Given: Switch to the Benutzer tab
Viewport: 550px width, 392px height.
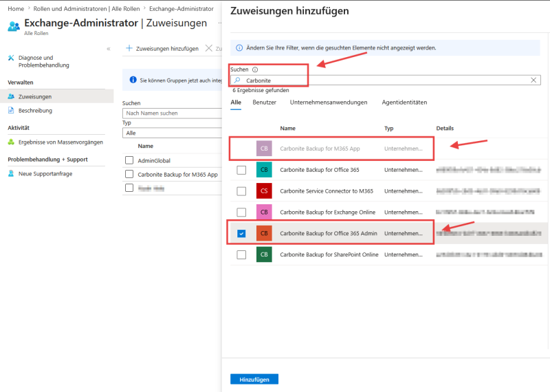Looking at the screenshot, I should (265, 102).
